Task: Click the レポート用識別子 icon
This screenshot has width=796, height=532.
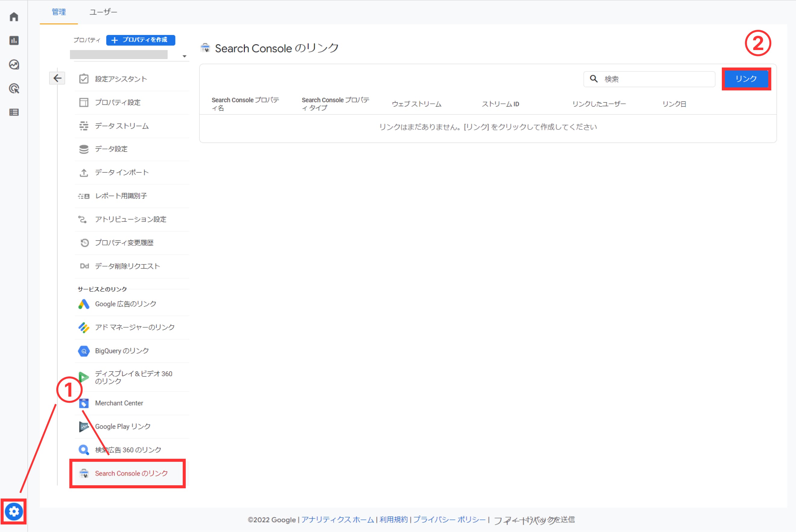Action: pos(84,196)
